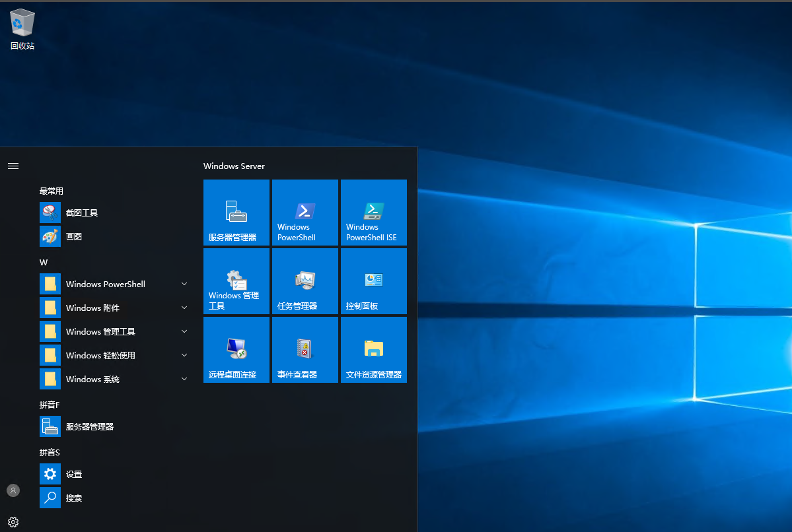Launch the Windows PowerShell ISE tile
Viewport: 792px width, 532px height.
(x=374, y=213)
